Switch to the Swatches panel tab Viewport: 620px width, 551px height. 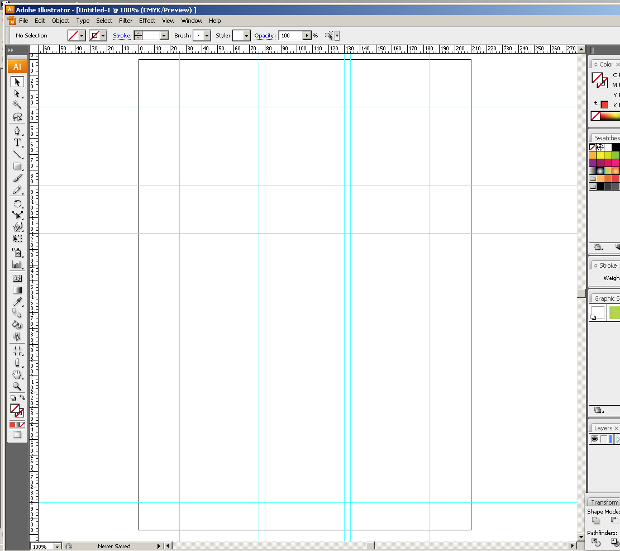point(607,138)
